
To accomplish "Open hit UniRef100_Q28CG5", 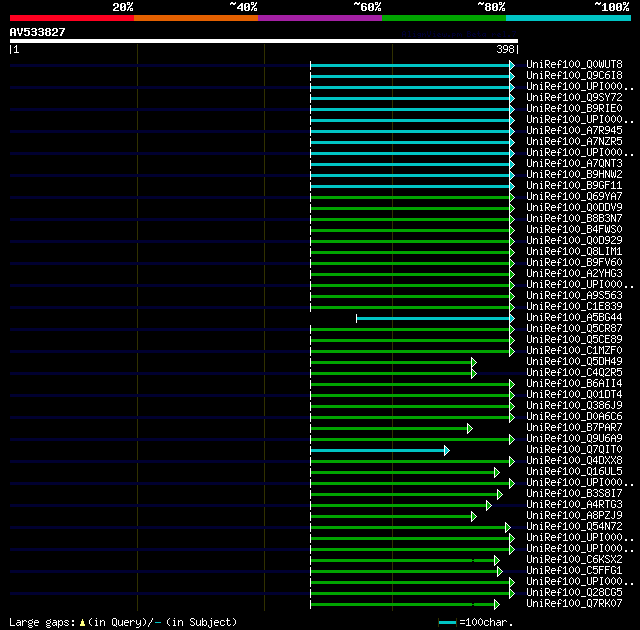I will (574, 593).
